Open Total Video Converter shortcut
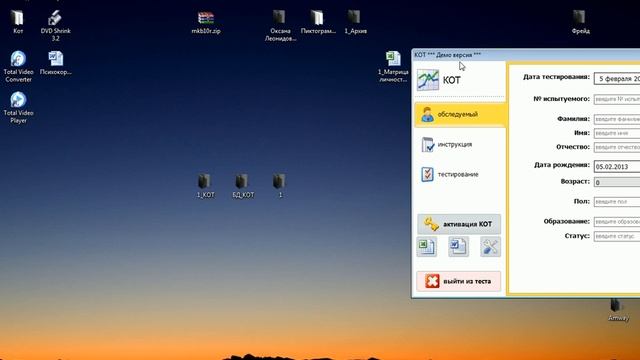640x360 pixels. point(18,67)
